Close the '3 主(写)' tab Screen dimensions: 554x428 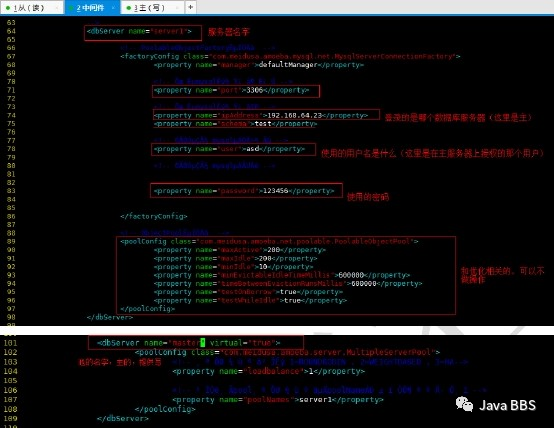(177, 7)
